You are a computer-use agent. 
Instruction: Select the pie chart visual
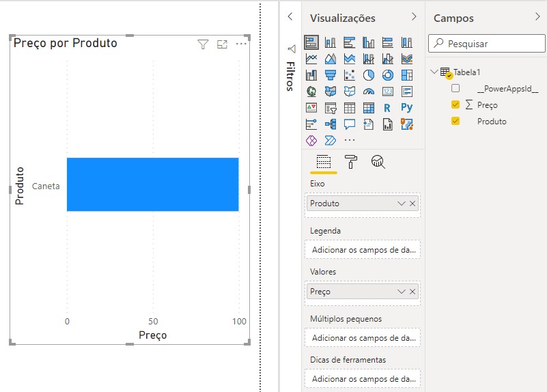tap(368, 75)
